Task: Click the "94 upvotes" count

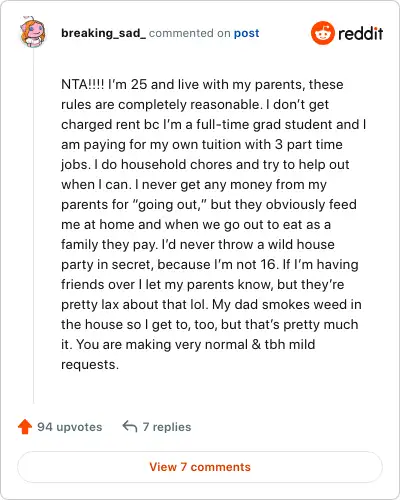Action: tap(70, 427)
